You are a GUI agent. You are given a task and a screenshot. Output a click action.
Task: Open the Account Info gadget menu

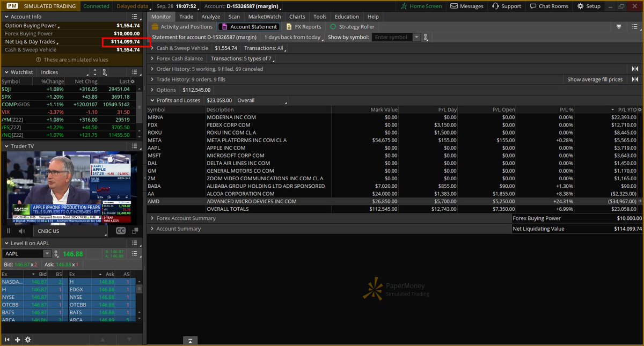pyautogui.click(x=135, y=17)
